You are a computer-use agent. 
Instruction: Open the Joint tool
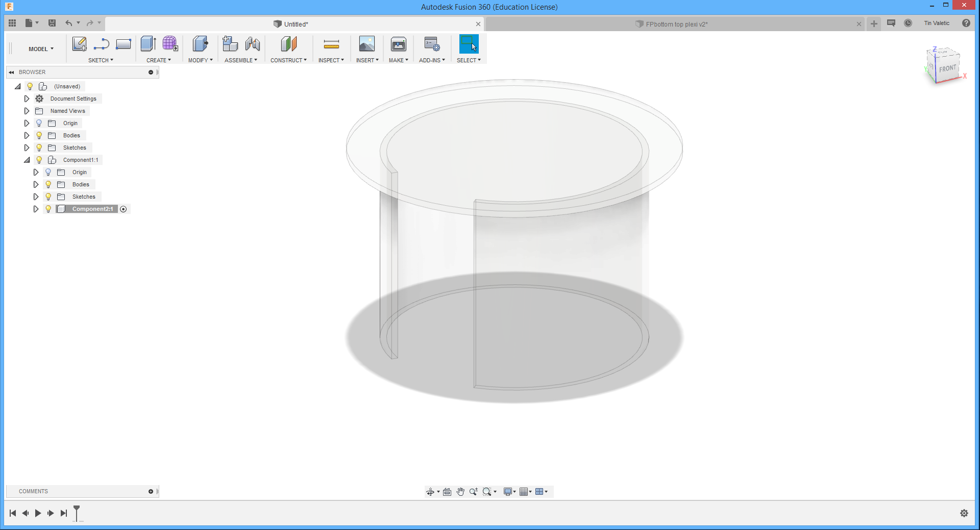coord(252,44)
